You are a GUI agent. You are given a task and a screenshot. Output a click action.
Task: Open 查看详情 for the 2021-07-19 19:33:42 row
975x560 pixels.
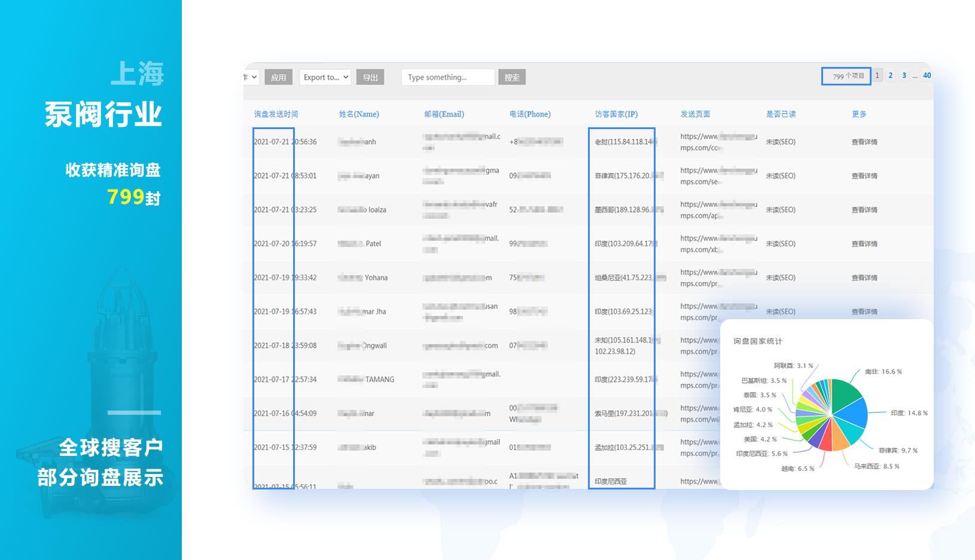tap(864, 278)
